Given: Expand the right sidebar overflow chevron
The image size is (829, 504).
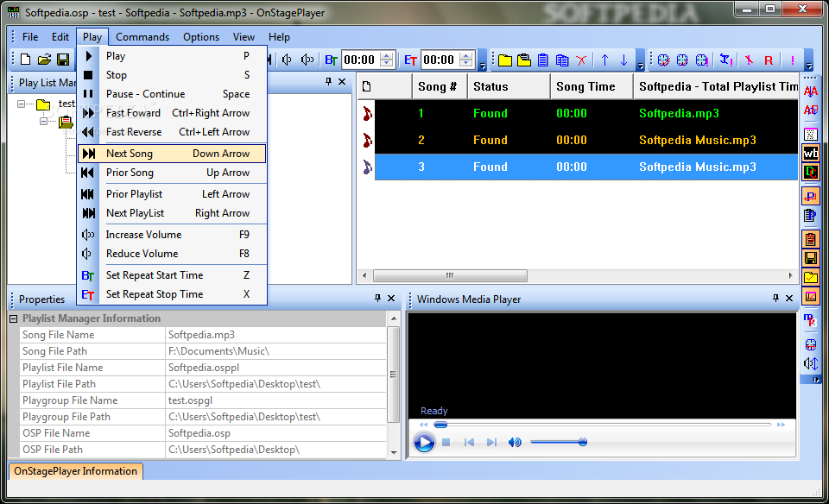Looking at the screenshot, I should pyautogui.click(x=816, y=380).
